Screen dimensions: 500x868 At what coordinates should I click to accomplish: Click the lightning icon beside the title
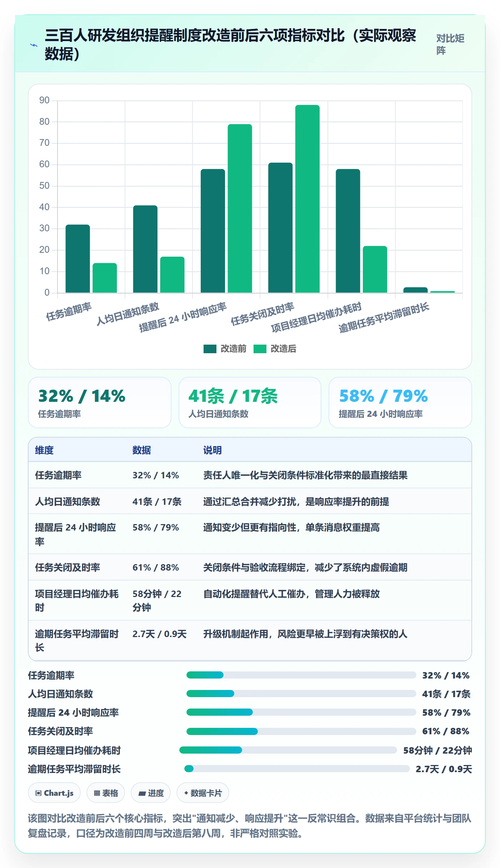click(x=34, y=45)
